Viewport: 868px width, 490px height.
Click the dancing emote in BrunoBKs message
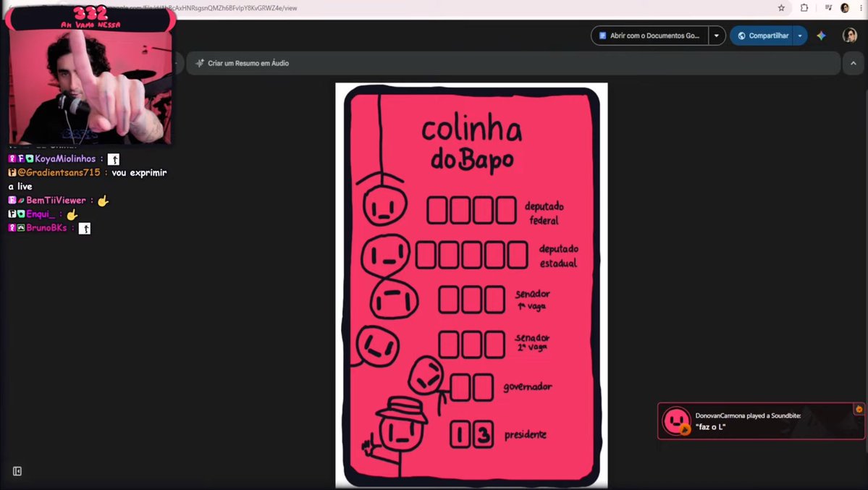[84, 228]
